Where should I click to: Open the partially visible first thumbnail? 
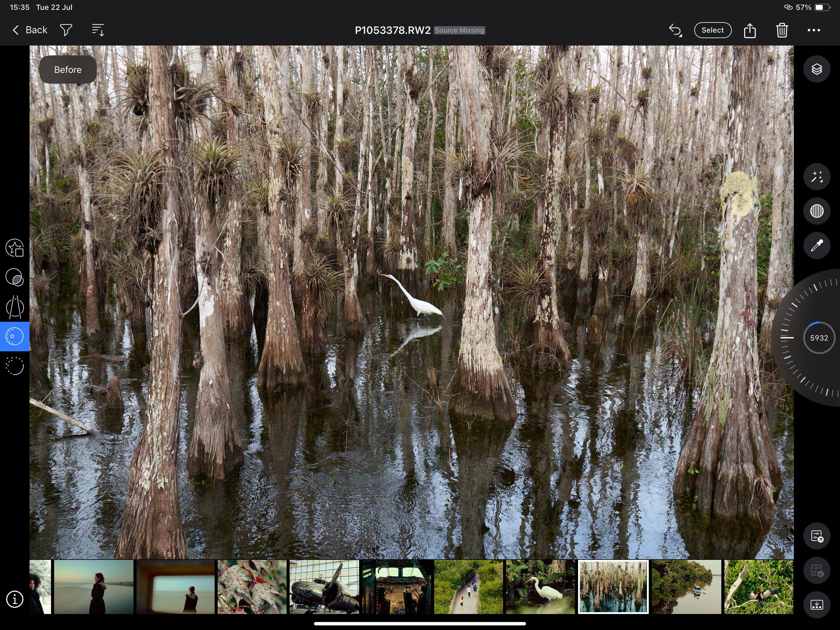(40, 587)
